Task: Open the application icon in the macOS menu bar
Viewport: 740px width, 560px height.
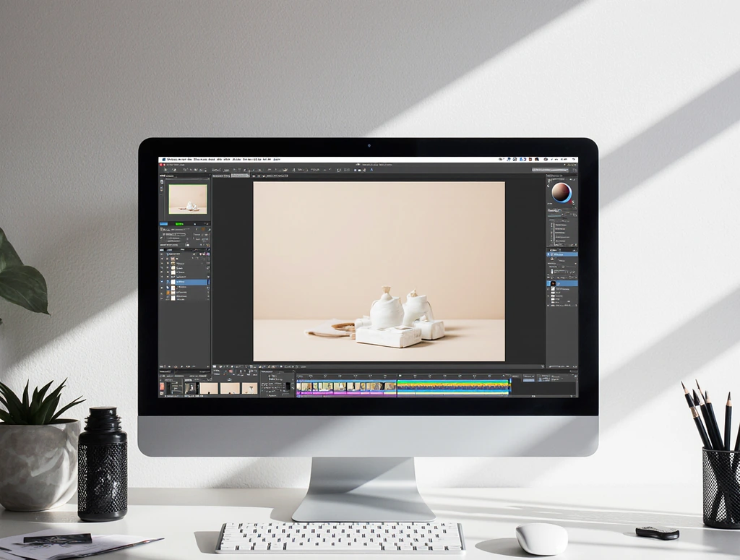Action: [x=163, y=160]
